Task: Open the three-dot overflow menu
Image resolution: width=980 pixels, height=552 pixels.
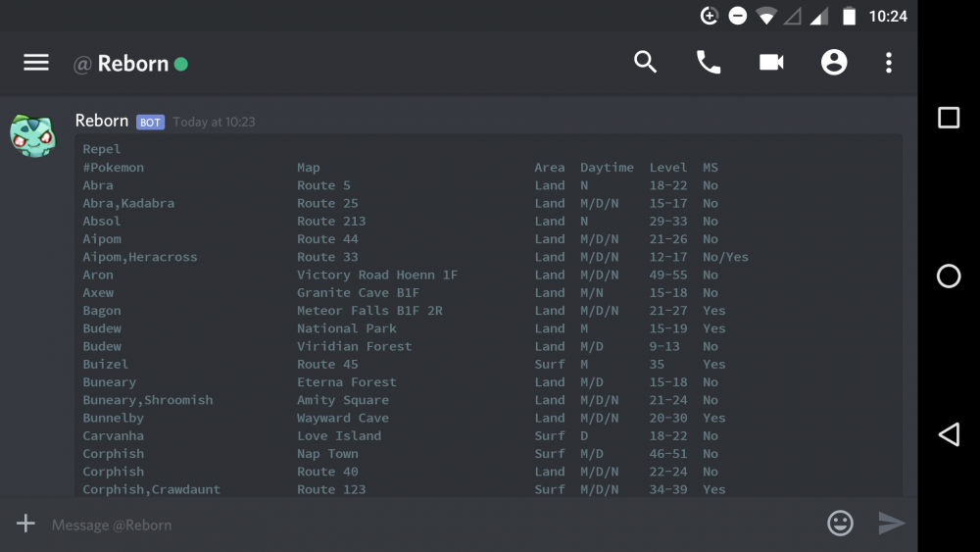Action: point(889,63)
